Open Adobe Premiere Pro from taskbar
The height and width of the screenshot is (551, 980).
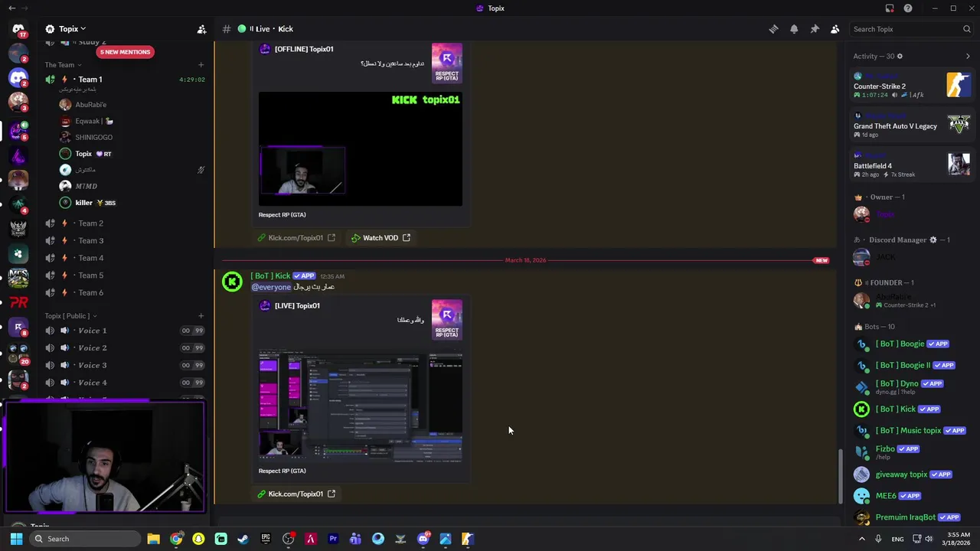pos(333,539)
